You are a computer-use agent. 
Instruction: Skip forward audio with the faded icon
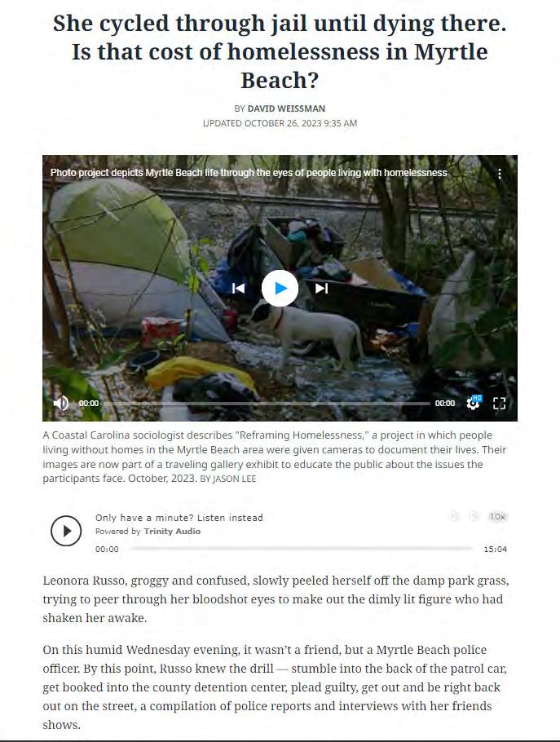point(474,516)
